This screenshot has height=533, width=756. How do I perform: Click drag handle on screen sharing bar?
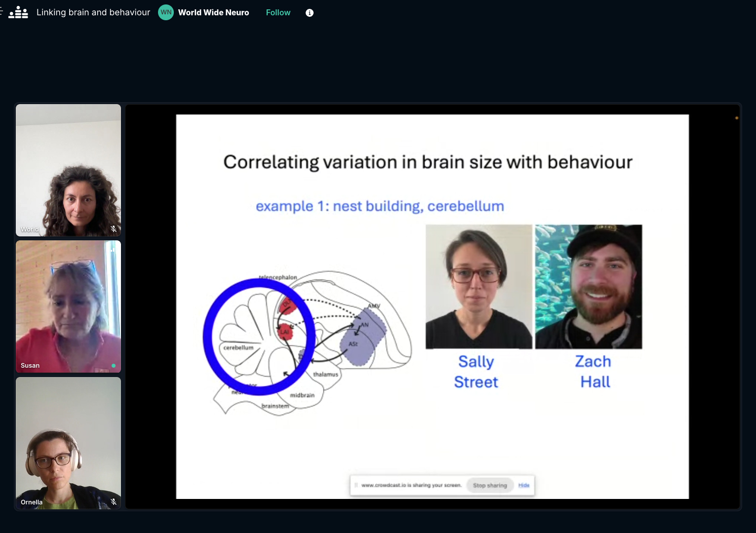356,485
